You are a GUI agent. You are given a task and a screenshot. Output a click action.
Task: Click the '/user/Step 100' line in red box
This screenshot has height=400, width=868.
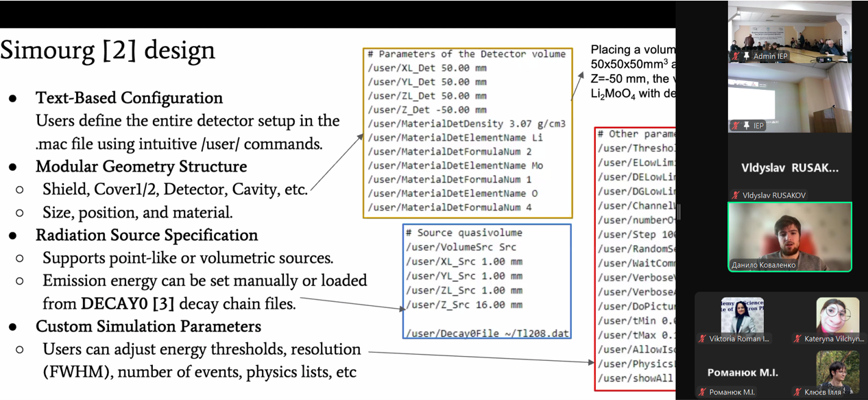636,235
